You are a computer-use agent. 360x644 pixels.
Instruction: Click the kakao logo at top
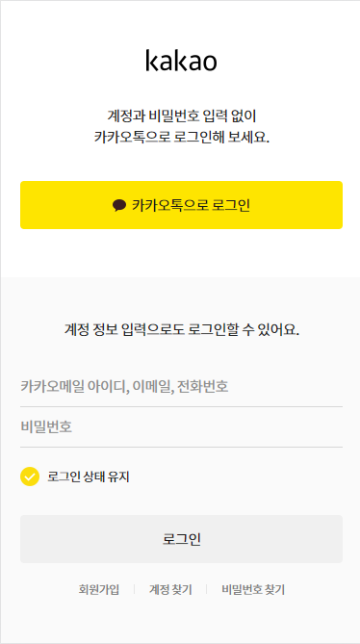(x=181, y=61)
